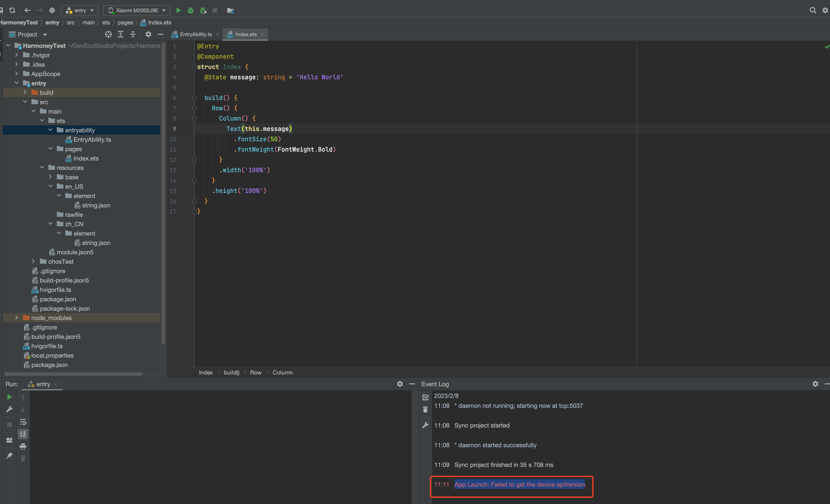Select opened file locate target icon in Project panel
This screenshot has width=830, height=504.
[x=108, y=34]
